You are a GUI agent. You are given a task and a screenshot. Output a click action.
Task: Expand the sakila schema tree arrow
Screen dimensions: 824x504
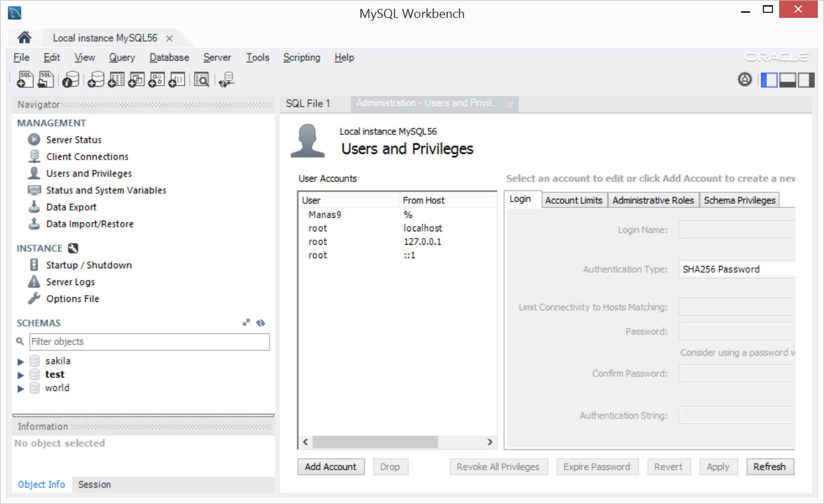[x=21, y=362]
